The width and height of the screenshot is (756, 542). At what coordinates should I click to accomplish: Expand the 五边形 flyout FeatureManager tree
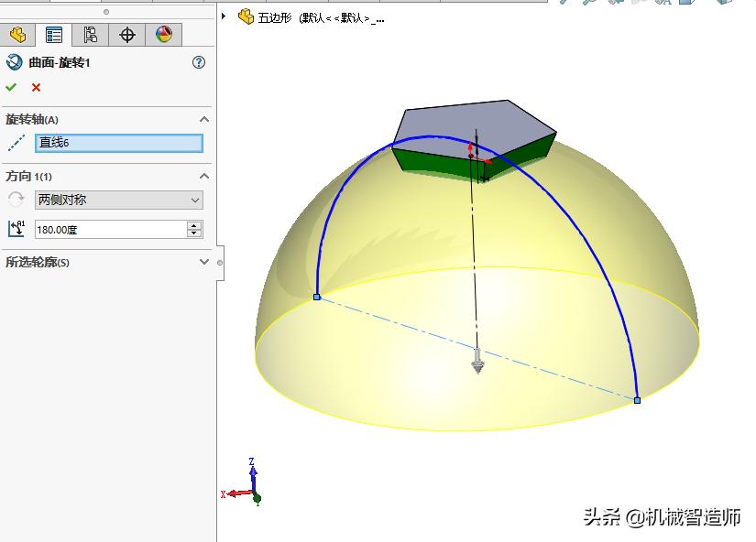[222, 16]
